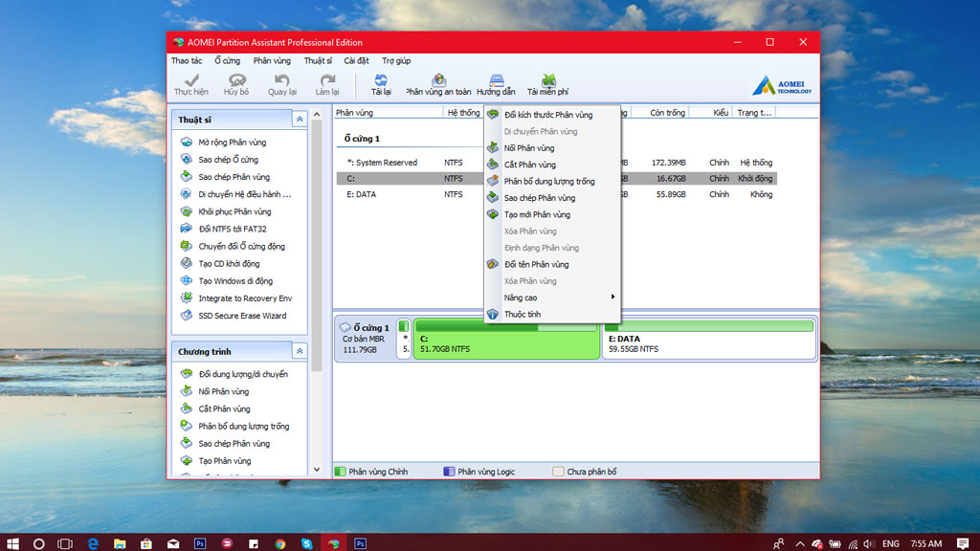This screenshot has width=980, height=551.
Task: Click Sao chép Phân vùng under Chương trình
Action: click(234, 444)
